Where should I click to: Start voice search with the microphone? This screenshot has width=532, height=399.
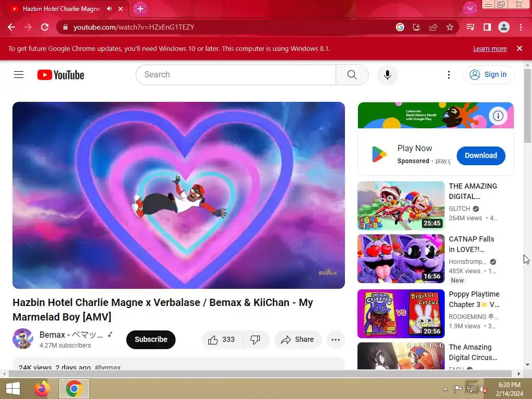pyautogui.click(x=388, y=75)
